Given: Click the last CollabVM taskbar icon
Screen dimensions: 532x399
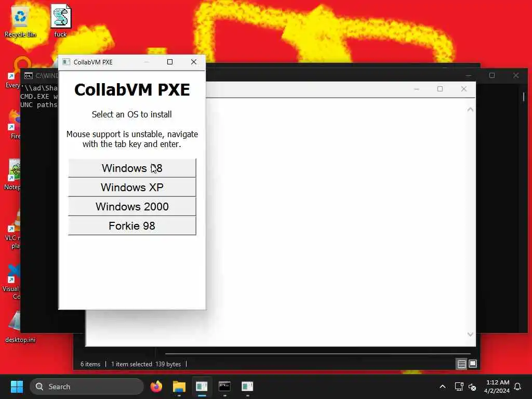Looking at the screenshot, I should [247, 387].
